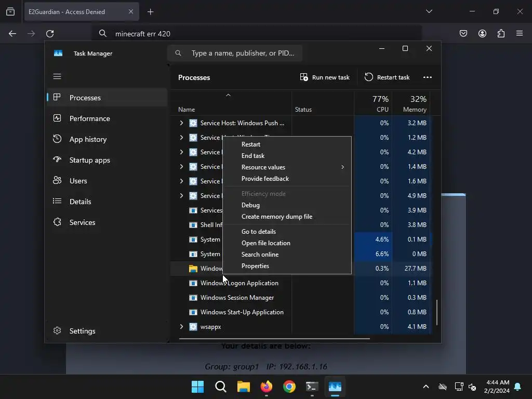Expand the wsappx process group
Viewport: 532px width, 399px height.
tap(181, 326)
